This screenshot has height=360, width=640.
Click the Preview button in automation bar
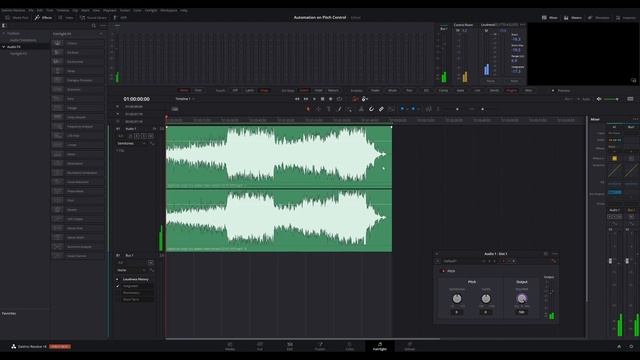coord(562,90)
